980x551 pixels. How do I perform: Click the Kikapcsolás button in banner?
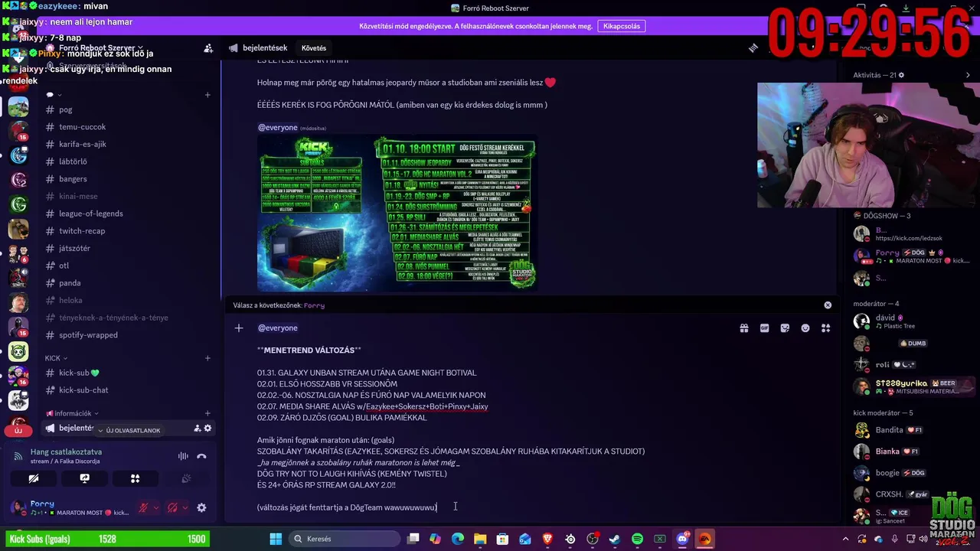(x=621, y=26)
